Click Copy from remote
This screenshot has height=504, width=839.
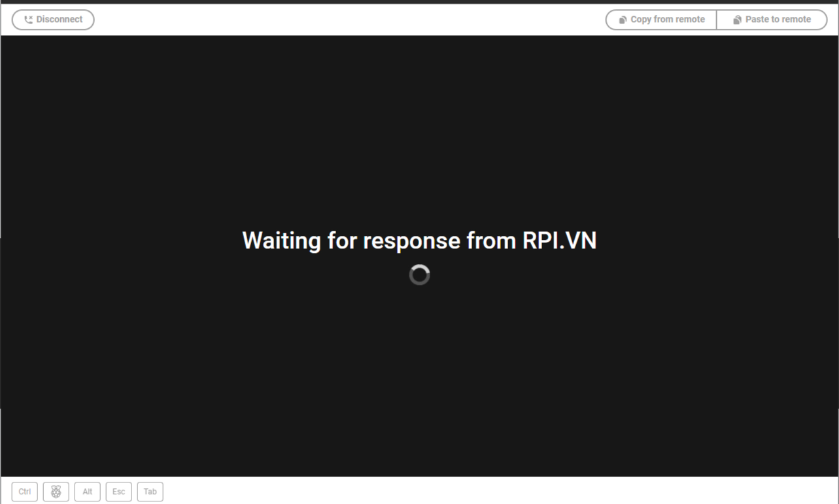coord(661,20)
